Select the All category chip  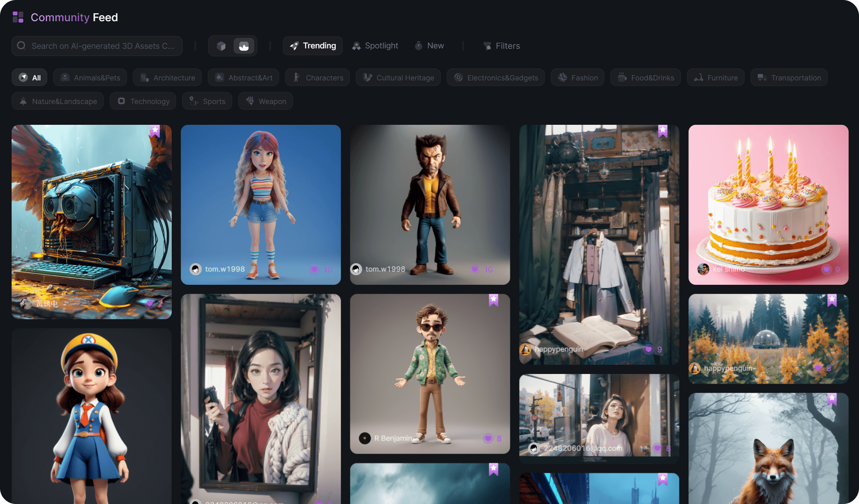coord(30,78)
